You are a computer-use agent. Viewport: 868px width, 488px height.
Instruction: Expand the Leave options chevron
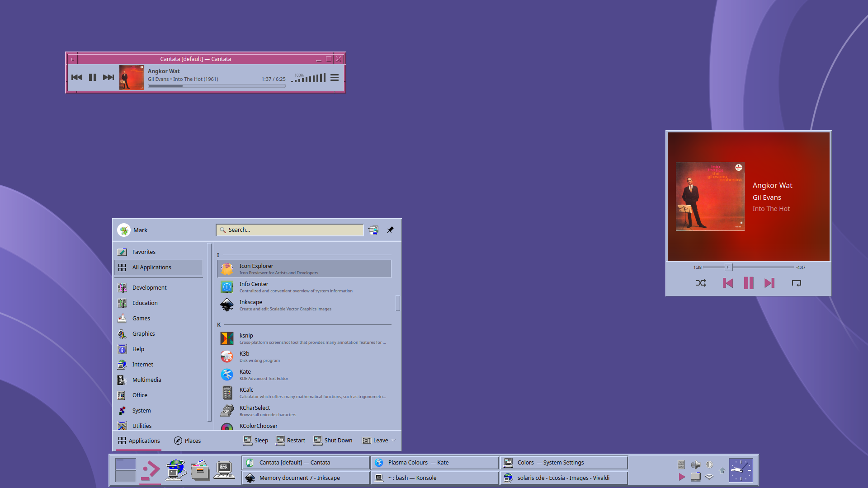[394, 440]
